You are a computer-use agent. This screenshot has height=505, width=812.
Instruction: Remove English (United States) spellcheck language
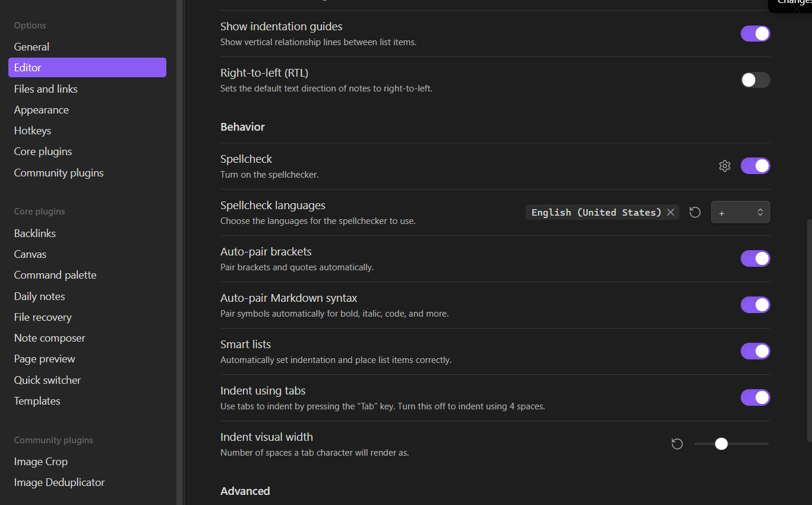point(671,212)
